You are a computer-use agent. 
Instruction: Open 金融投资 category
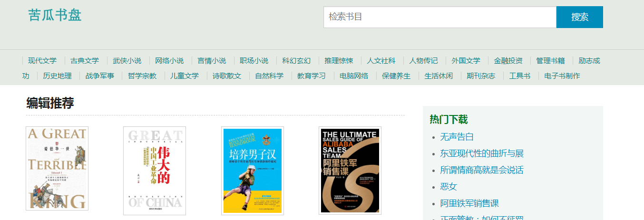[508, 61]
